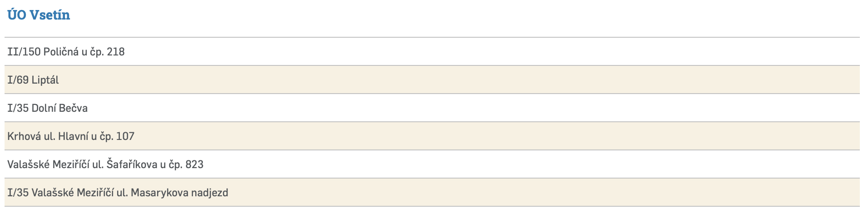Click the I/69 road number text
Screen dimensions: 868x219
pyautogui.click(x=18, y=80)
